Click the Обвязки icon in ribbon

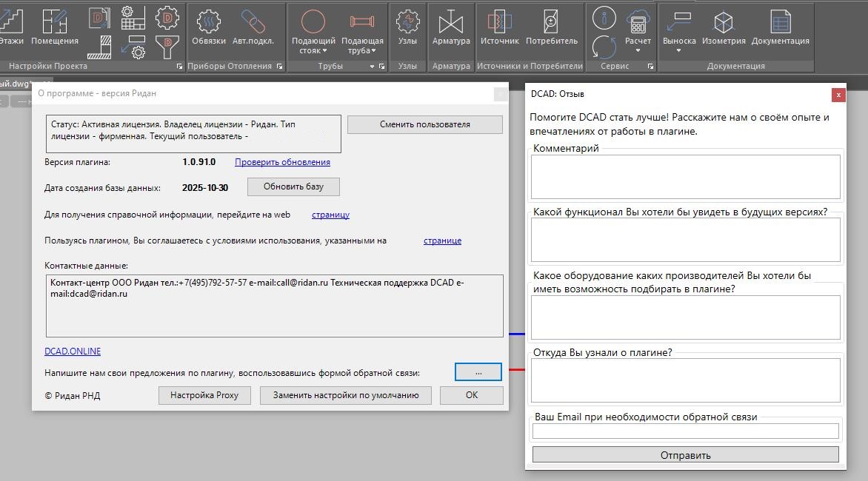pyautogui.click(x=208, y=27)
